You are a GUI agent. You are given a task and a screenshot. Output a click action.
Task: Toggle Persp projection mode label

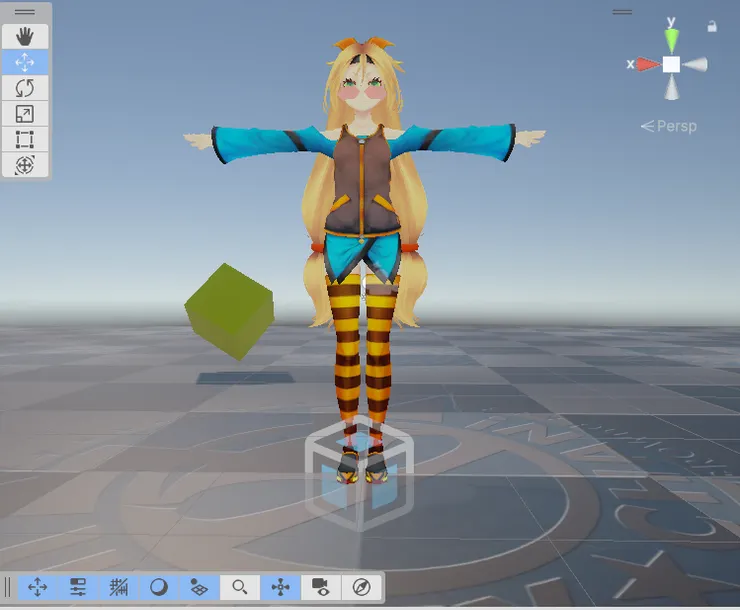tap(669, 126)
